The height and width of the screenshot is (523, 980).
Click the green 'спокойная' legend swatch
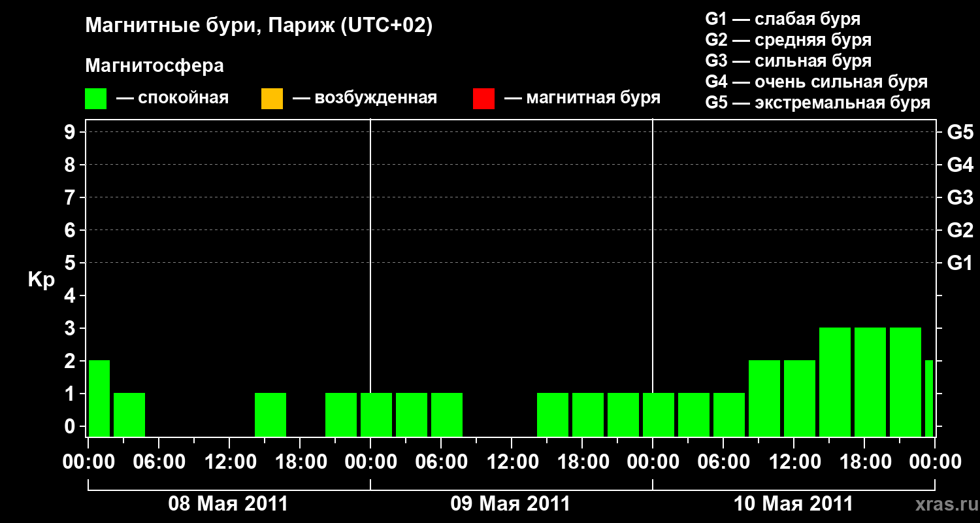[x=96, y=99]
